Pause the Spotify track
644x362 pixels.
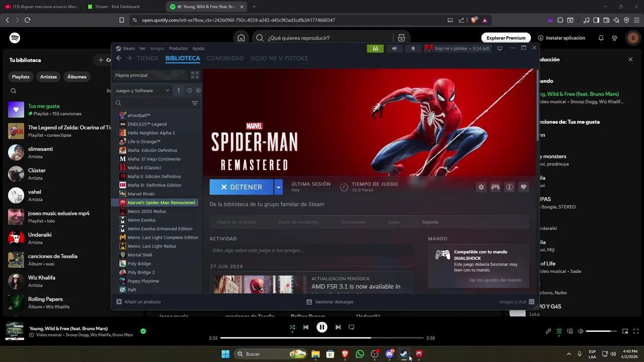[x=322, y=327]
